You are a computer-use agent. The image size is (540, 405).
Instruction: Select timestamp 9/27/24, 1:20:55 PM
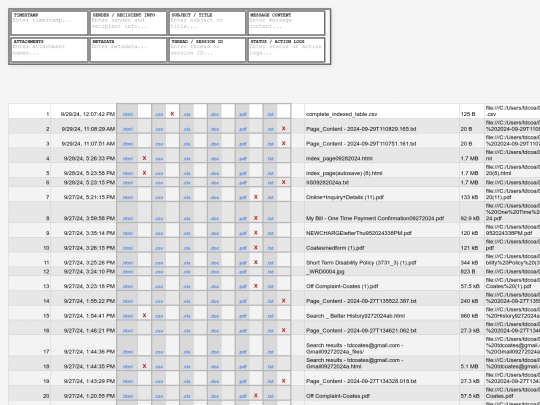coord(89,396)
